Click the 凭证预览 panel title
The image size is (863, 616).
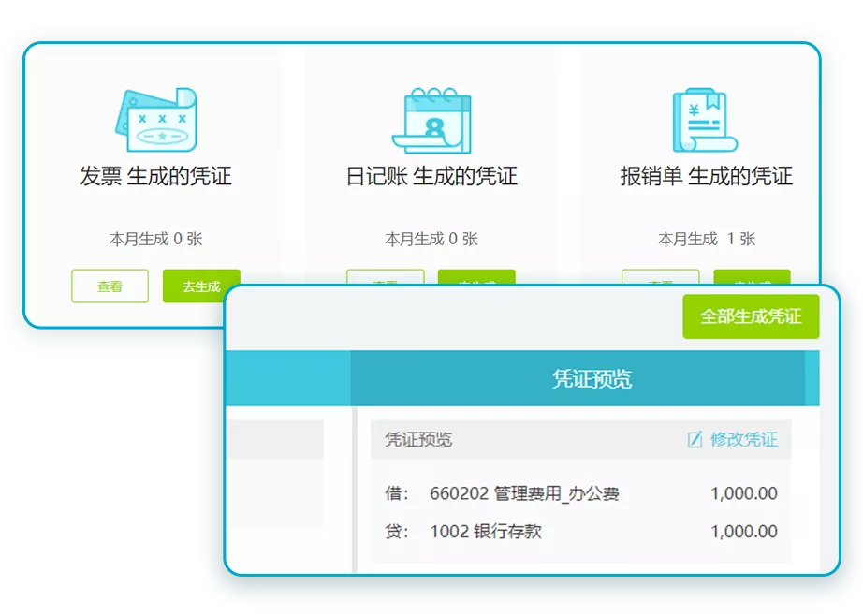click(420, 439)
